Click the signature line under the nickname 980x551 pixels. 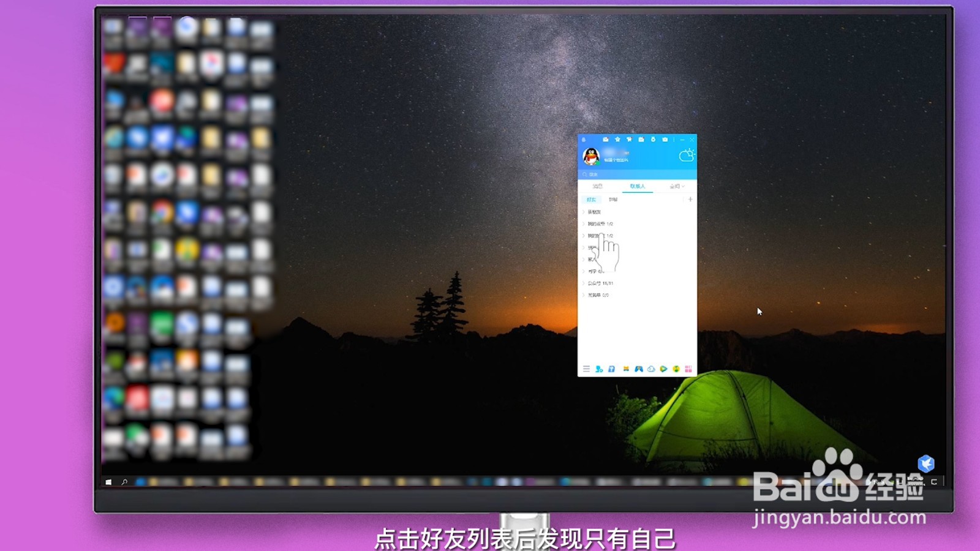coord(616,160)
